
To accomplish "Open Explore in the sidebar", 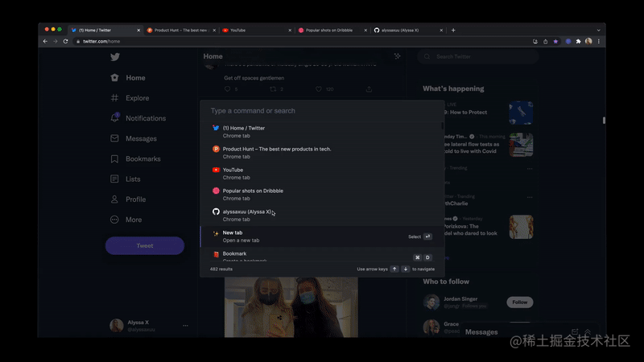I will pyautogui.click(x=130, y=98).
